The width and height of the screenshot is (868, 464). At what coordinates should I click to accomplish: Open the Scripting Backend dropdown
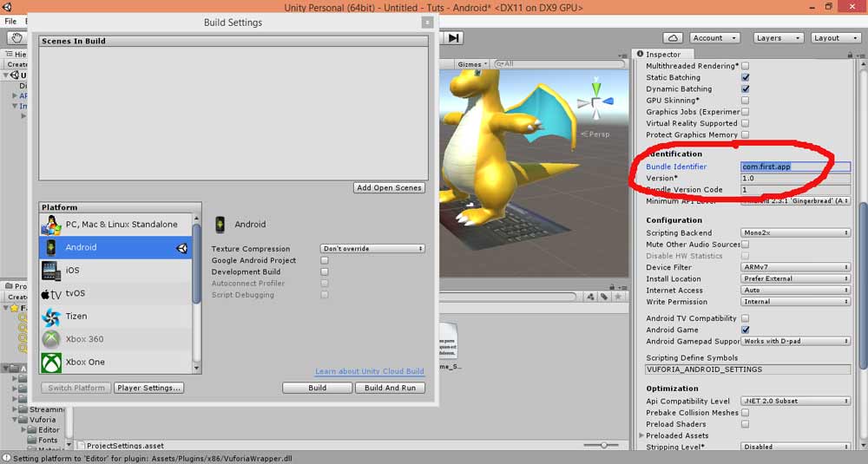[x=796, y=232]
